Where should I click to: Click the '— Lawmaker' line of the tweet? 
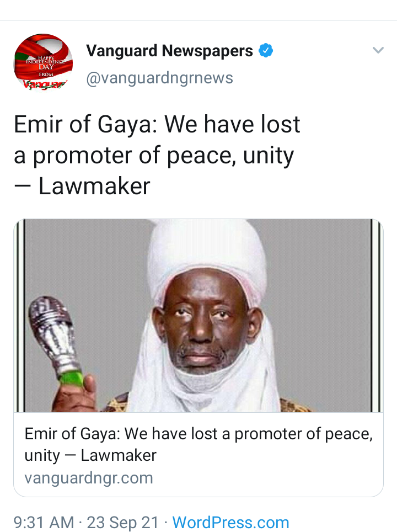82,187
